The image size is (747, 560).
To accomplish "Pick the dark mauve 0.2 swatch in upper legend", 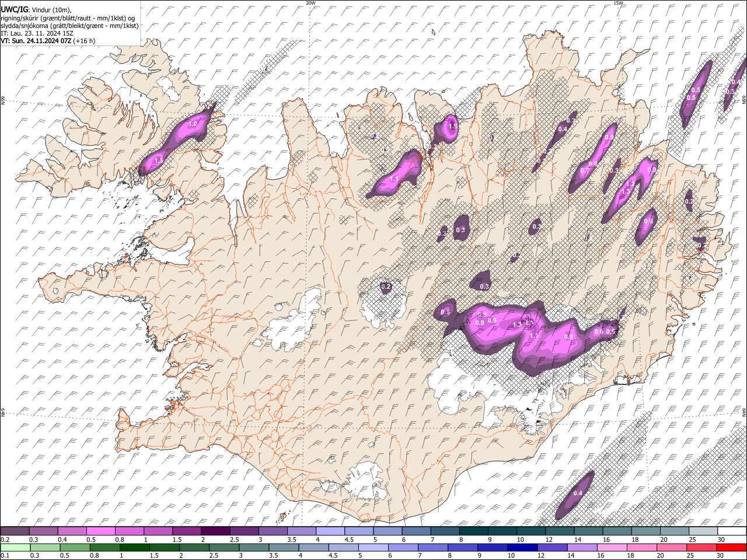I will click(x=15, y=531).
